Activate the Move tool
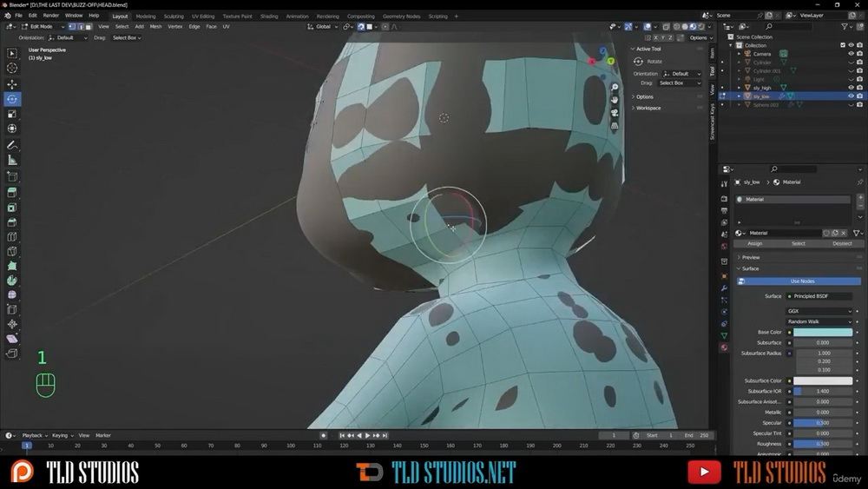This screenshot has height=489, width=868. pos(11,84)
